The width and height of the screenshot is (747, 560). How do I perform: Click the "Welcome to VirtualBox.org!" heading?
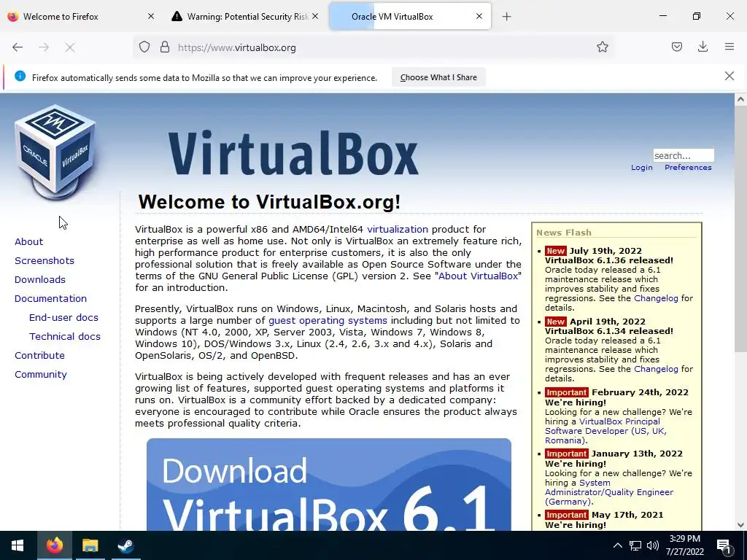[x=269, y=202]
